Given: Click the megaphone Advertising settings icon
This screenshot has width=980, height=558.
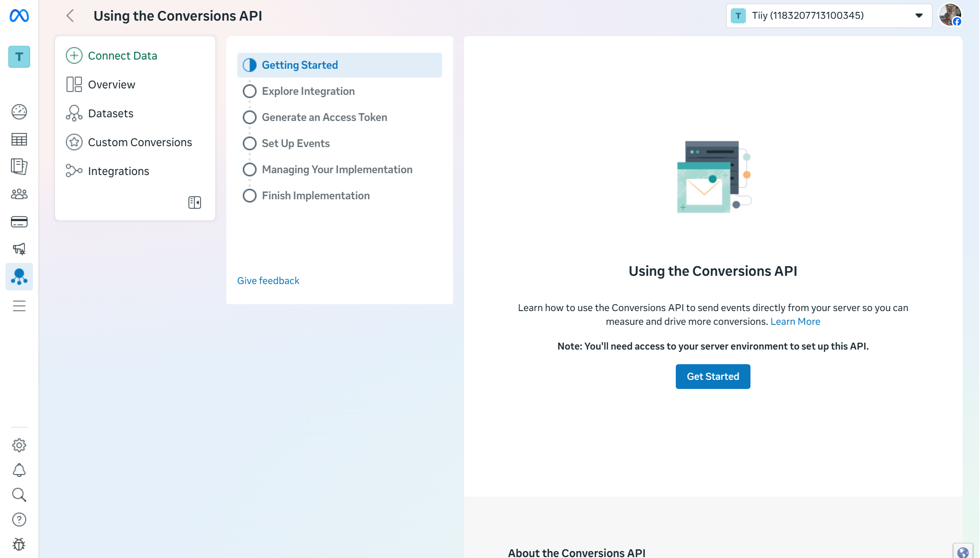Looking at the screenshot, I should tap(19, 249).
